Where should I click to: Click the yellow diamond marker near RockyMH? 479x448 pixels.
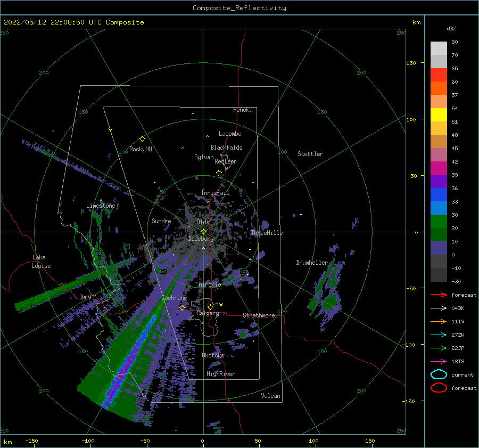tap(142, 139)
